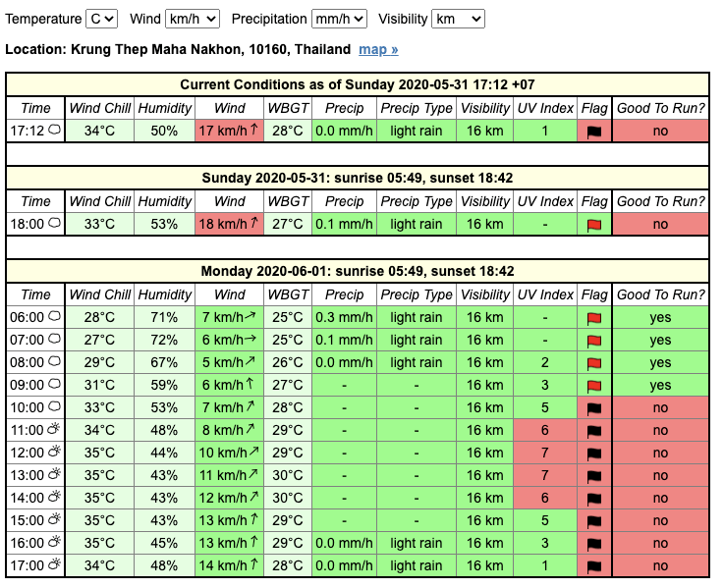Image resolution: width=724 pixels, height=588 pixels.
Task: Open the map link beside the location
Action: [378, 49]
